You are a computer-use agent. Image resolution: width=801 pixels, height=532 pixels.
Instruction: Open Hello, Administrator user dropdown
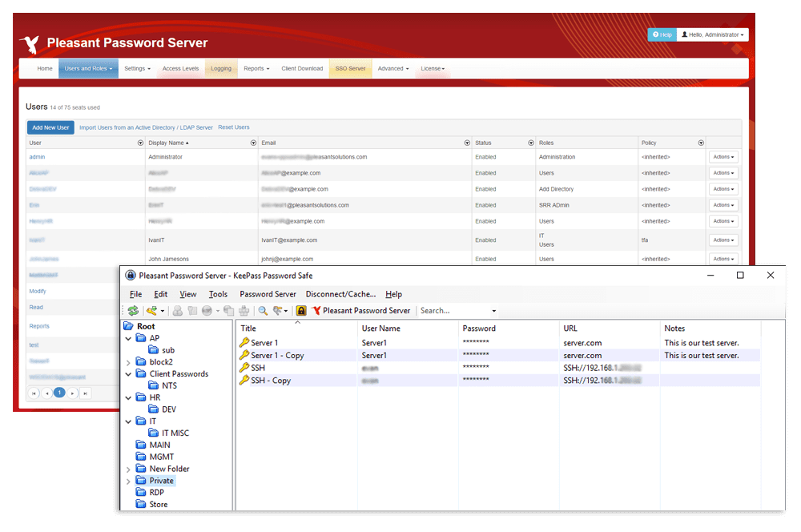coord(713,34)
